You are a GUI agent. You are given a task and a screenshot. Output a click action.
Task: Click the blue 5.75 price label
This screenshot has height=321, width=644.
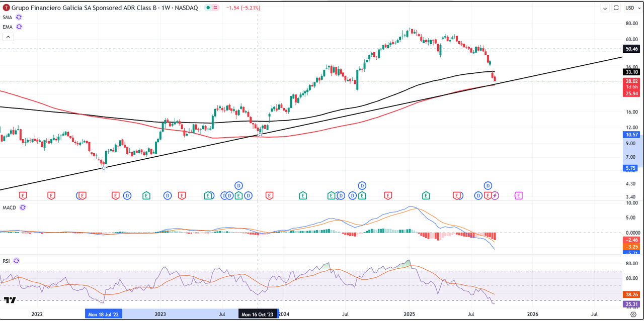[631, 168]
